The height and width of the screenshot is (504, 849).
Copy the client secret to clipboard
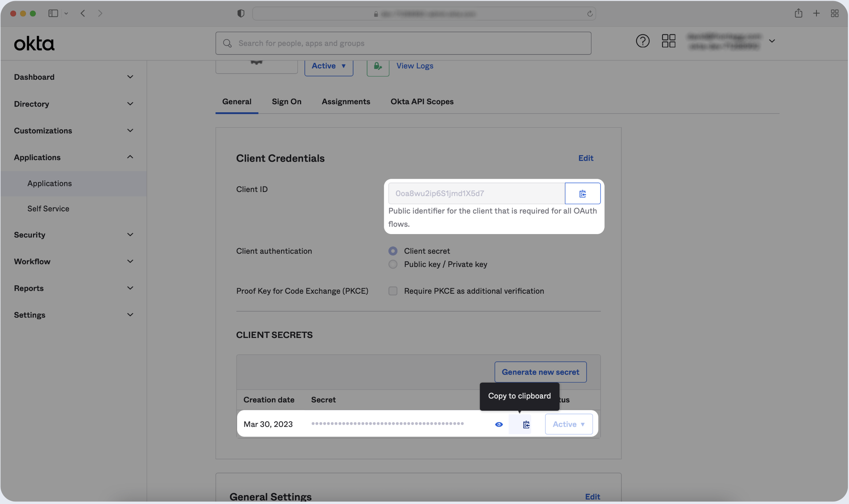(x=526, y=424)
